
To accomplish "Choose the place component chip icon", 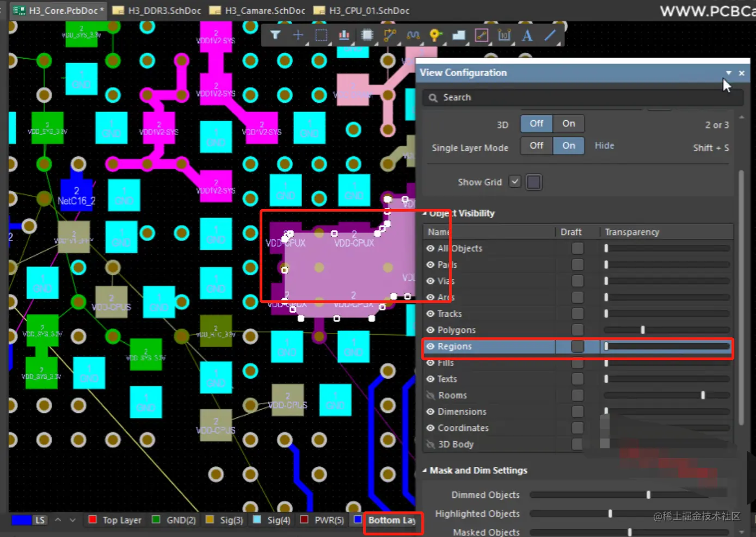I will (x=367, y=35).
